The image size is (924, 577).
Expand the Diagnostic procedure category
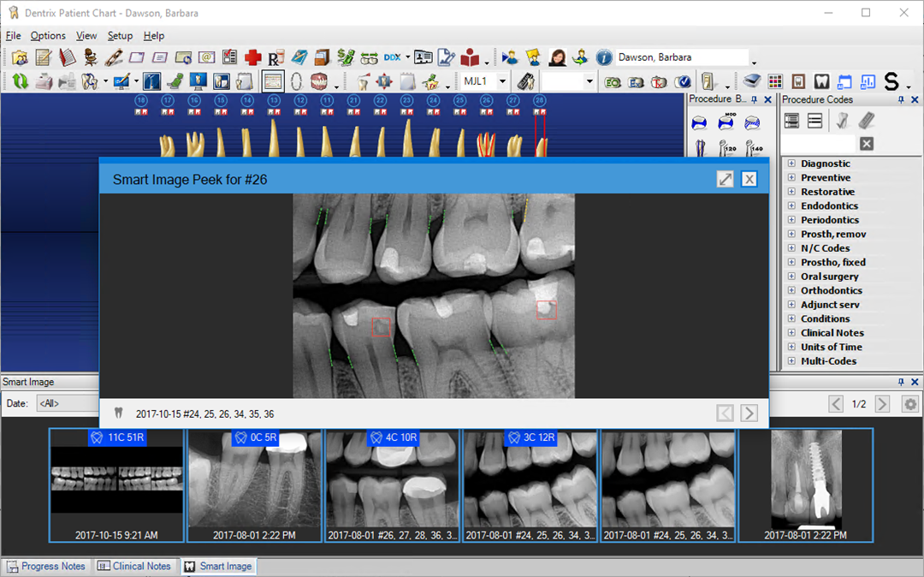pos(791,164)
